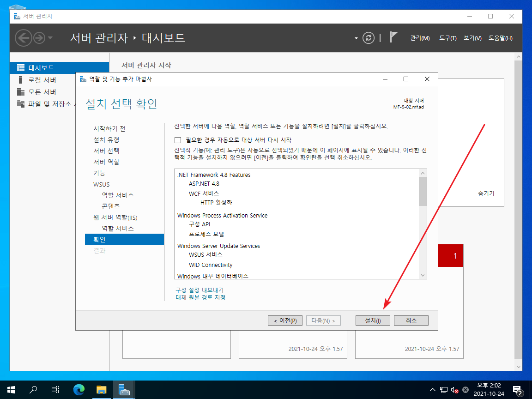The width and height of the screenshot is (532, 399).
Task: Click the 파일 및 저장소 icon in sidebar
Action: pyautogui.click(x=21, y=104)
